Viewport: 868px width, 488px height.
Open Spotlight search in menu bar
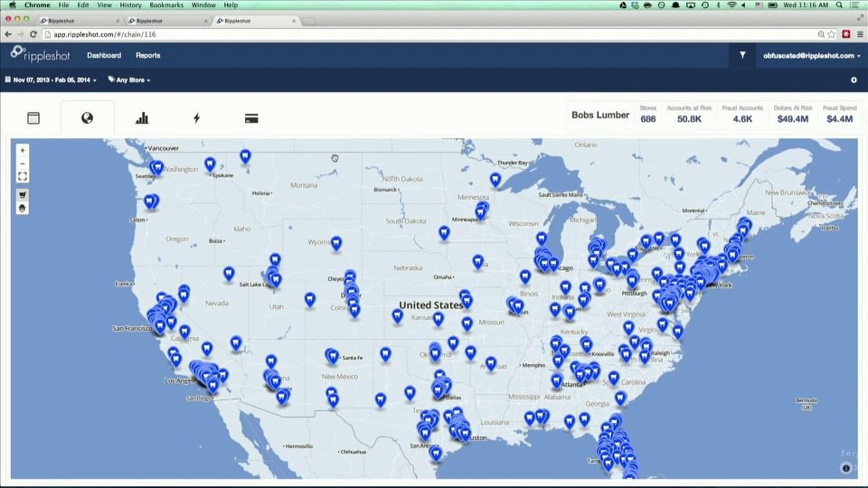click(839, 5)
